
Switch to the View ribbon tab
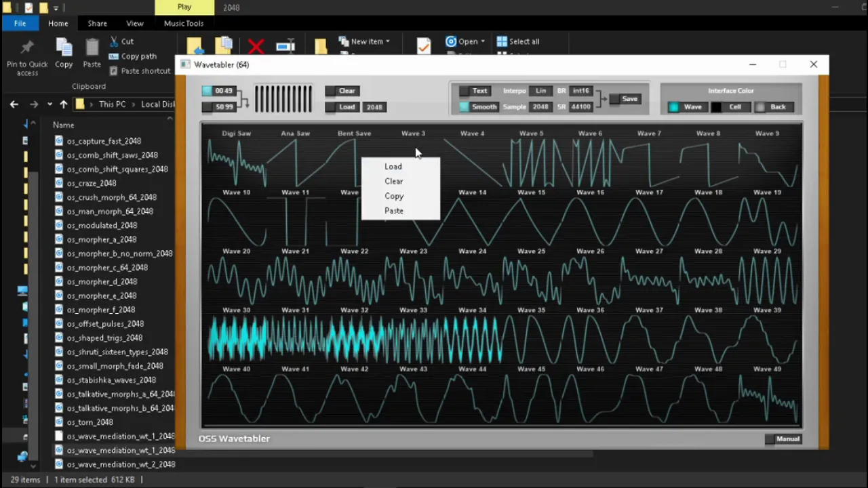(x=134, y=23)
